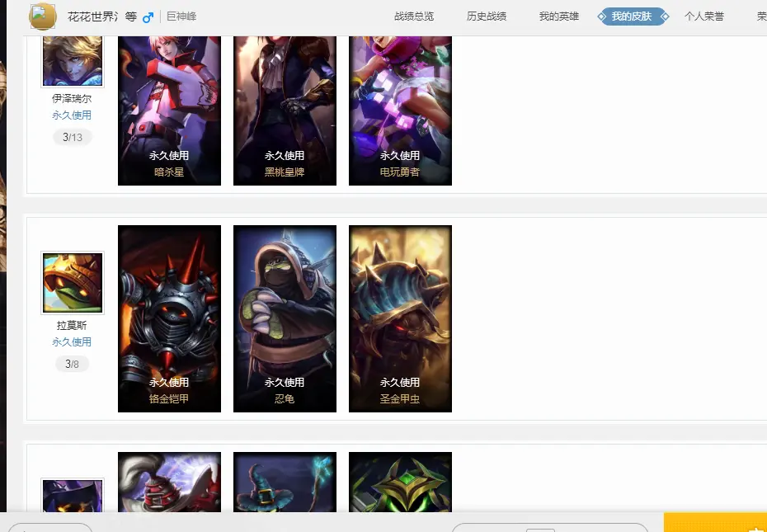Open the 我的英雄 tab
This screenshot has height=532, width=767.
coord(558,16)
